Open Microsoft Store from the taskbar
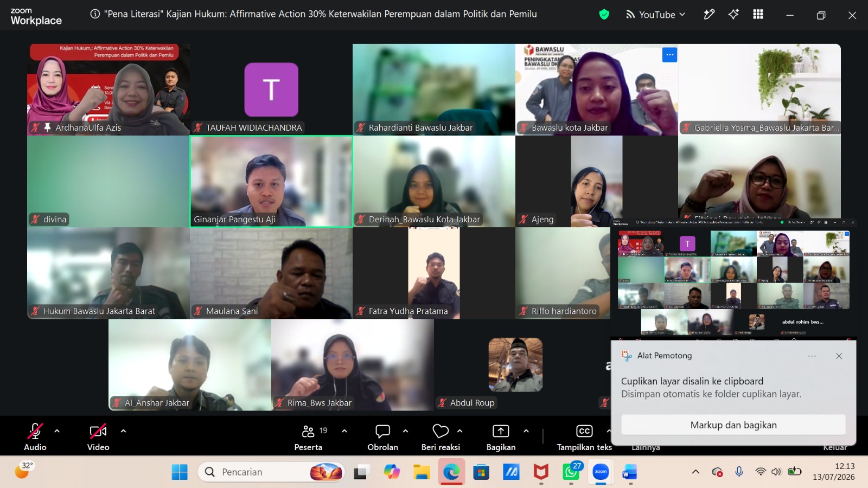Viewport: 868px width, 488px height. tap(481, 472)
